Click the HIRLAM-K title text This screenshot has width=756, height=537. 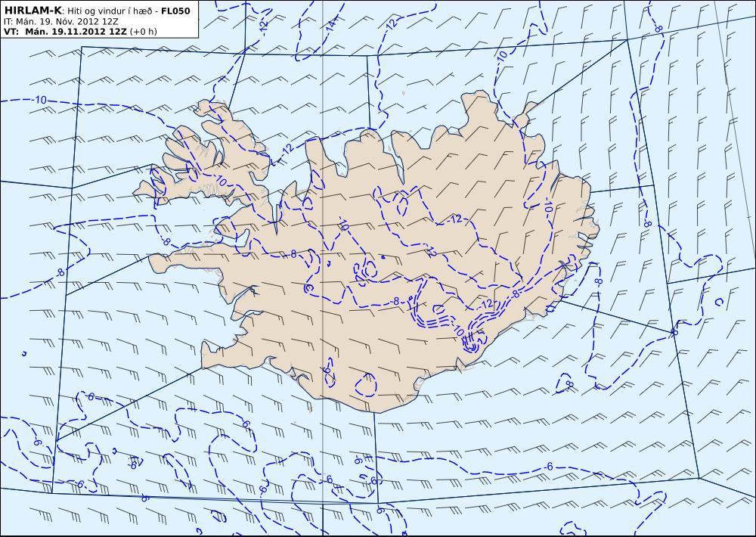31,11
